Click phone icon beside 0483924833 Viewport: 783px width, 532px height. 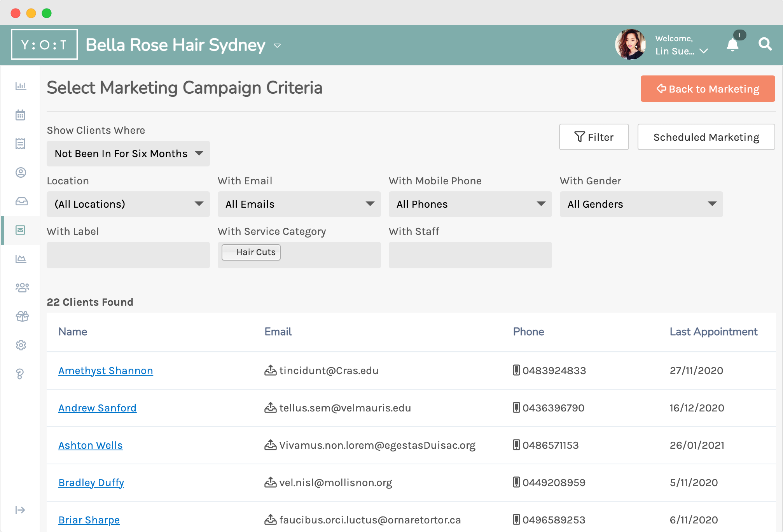(516, 370)
